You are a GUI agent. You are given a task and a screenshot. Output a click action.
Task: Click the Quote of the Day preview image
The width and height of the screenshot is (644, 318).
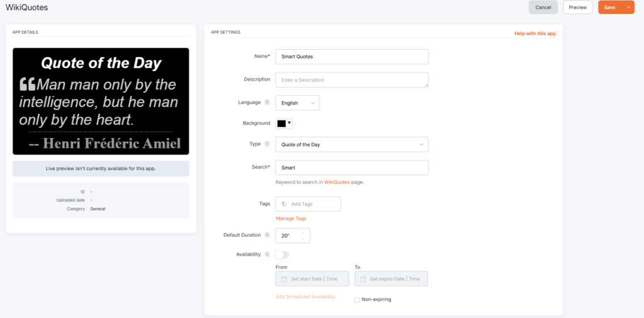[101, 101]
